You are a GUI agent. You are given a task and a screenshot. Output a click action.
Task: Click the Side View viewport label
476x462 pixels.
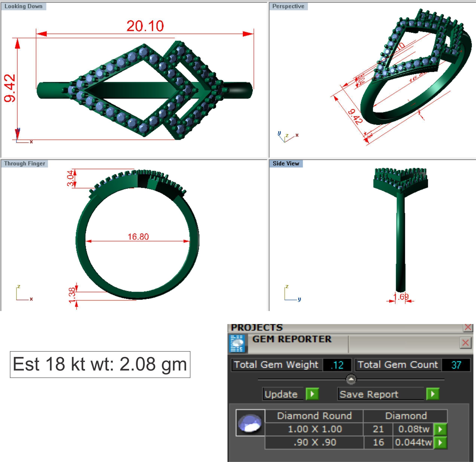point(286,164)
